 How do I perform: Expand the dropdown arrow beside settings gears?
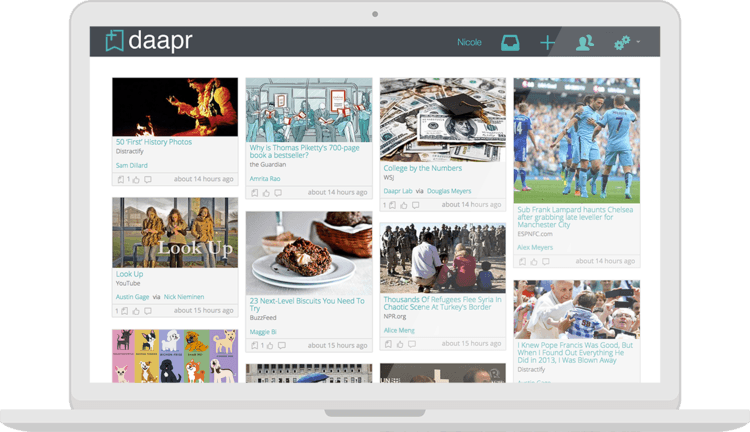pyautogui.click(x=638, y=42)
